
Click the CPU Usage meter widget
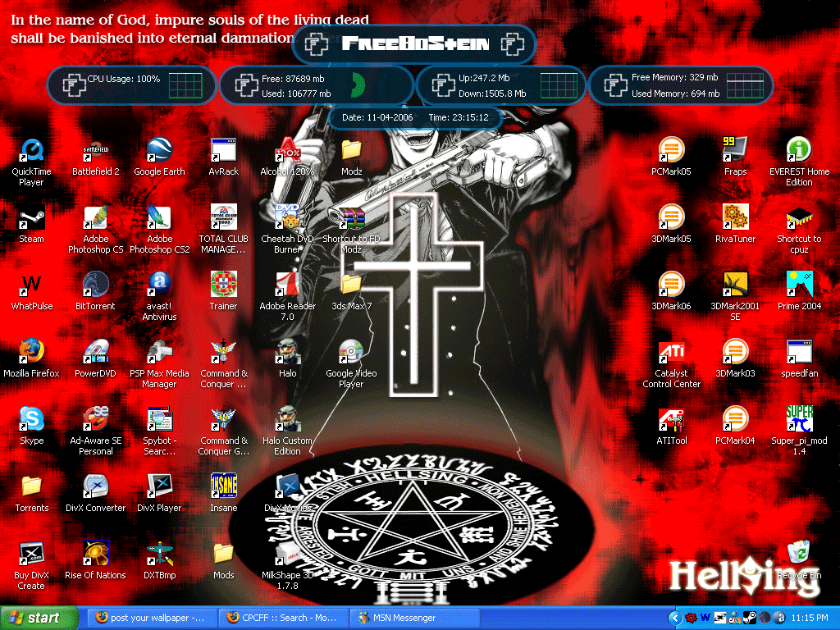tap(131, 84)
